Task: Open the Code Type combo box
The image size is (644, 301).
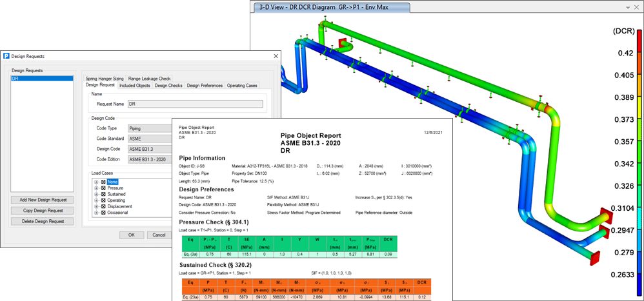Action: point(150,128)
